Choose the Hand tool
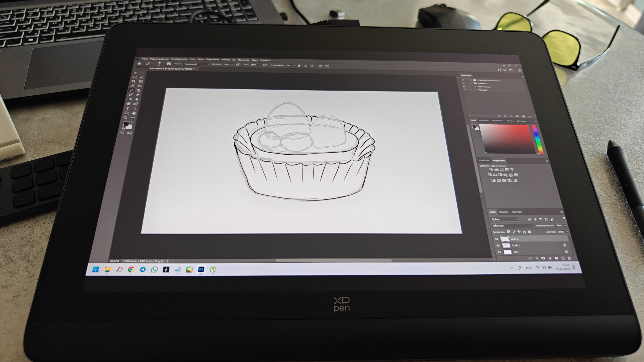Image resolution: width=644 pixels, height=362 pixels. 134,113
